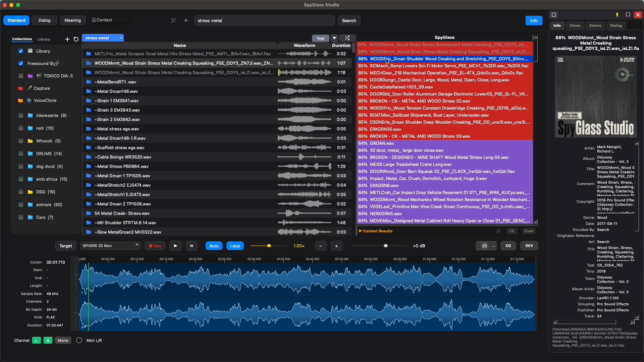Image resolution: width=644 pixels, height=362 pixels.
Task: Open the Stems tab in info panel
Action: [x=595, y=25]
